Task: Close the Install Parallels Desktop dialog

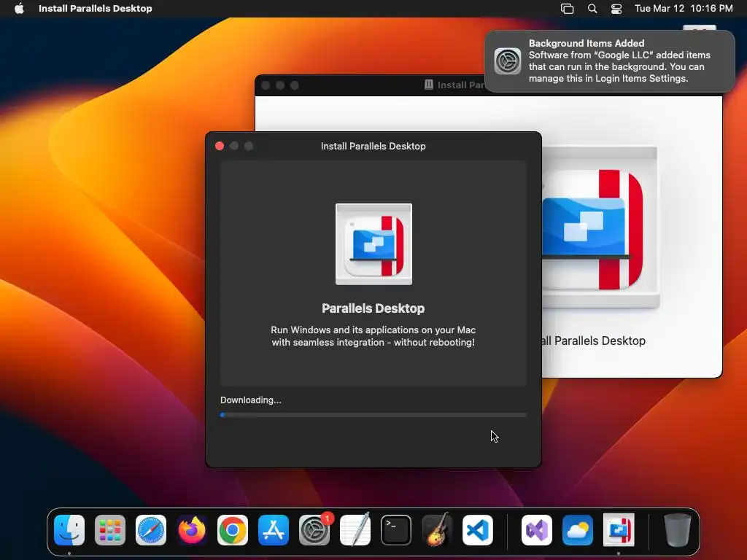Action: 220,146
